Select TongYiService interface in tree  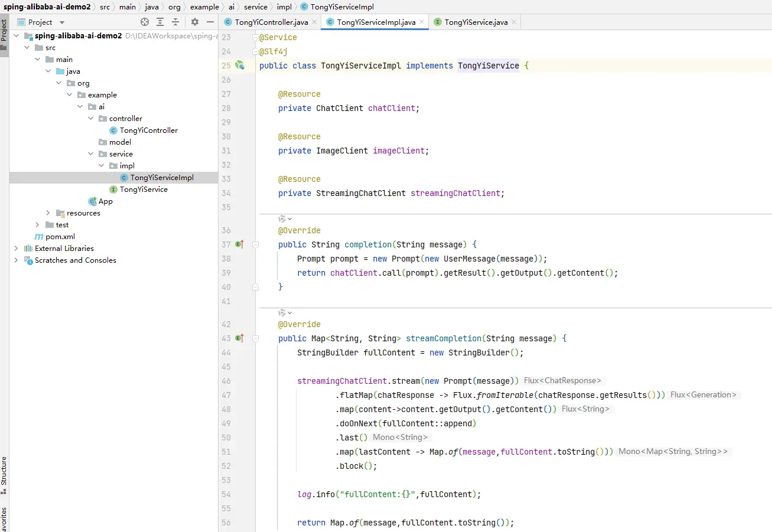(144, 190)
